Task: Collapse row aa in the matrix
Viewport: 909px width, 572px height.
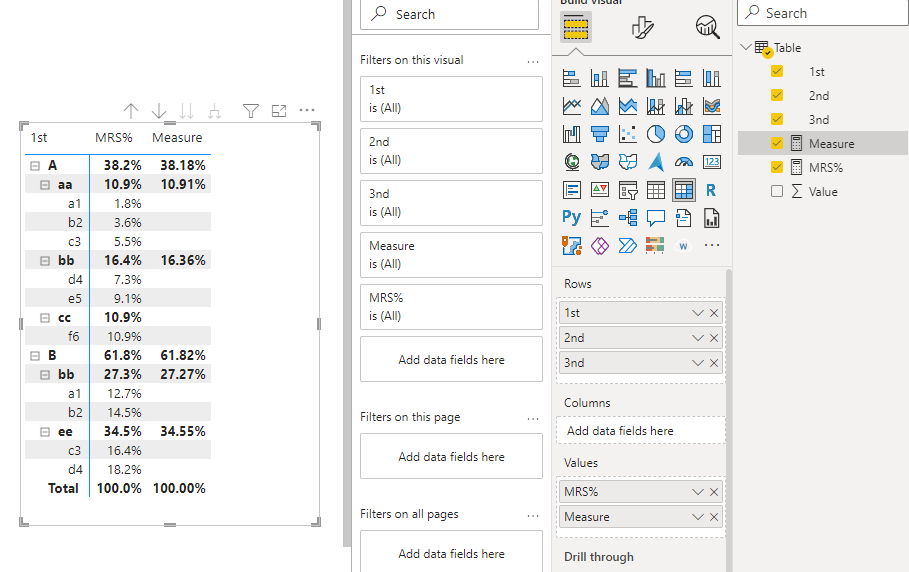Action: 45,185
